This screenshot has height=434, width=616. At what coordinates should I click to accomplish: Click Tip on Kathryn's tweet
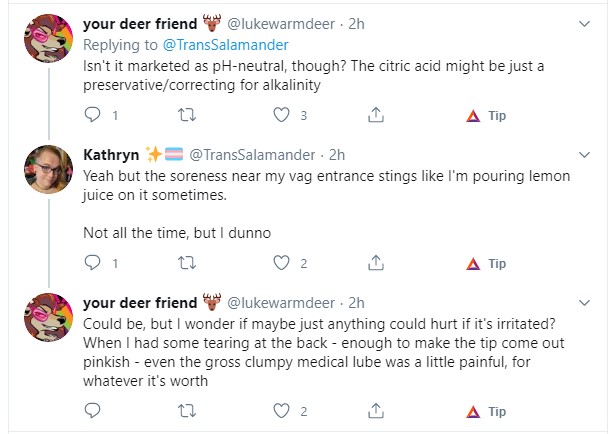(486, 263)
